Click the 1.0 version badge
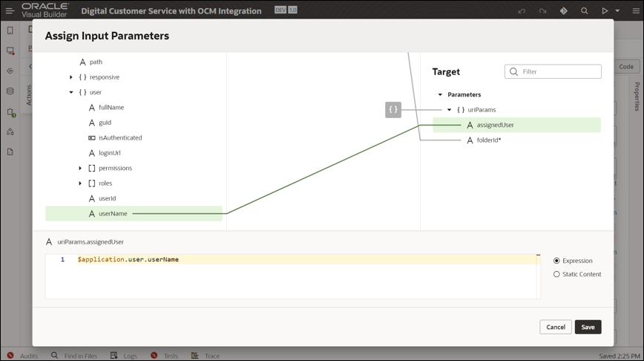The height and width of the screenshot is (361, 644). click(x=292, y=10)
